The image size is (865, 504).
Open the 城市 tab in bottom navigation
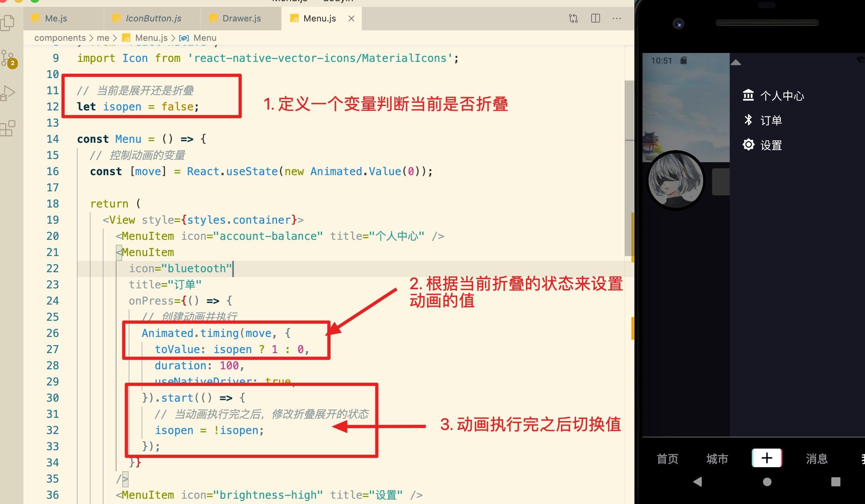click(717, 459)
